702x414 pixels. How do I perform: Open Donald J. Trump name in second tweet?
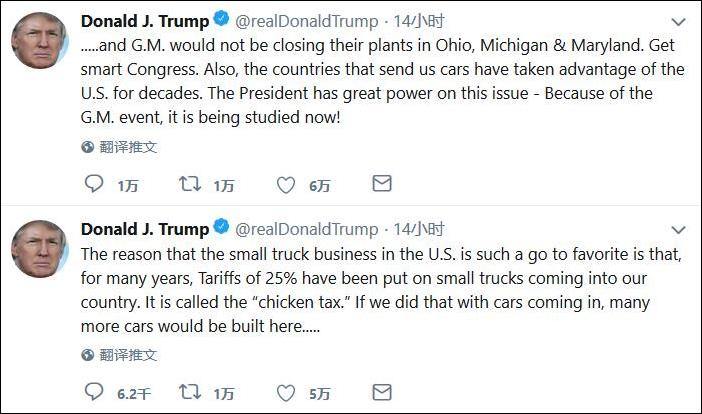pos(145,229)
